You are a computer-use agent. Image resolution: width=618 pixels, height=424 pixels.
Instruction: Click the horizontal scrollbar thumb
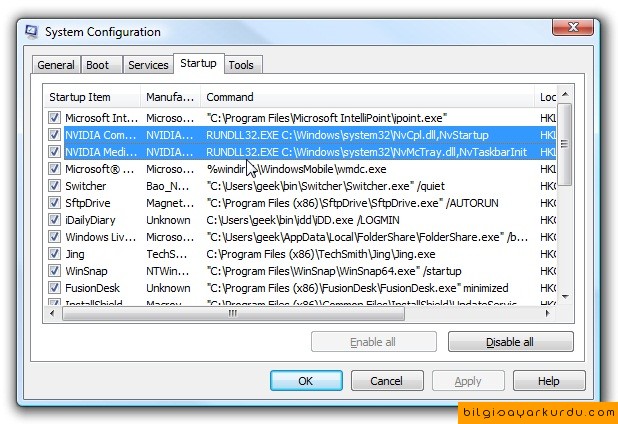tap(233, 314)
